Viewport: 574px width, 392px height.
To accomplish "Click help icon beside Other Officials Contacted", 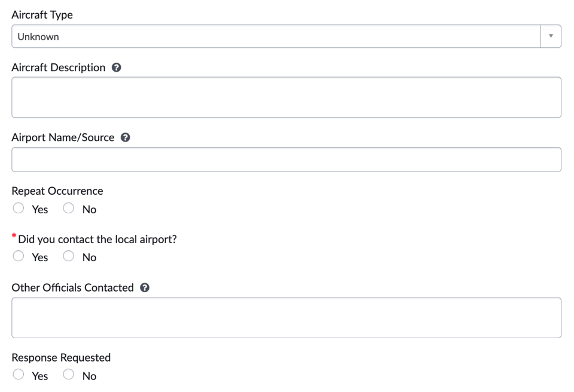I will point(145,287).
